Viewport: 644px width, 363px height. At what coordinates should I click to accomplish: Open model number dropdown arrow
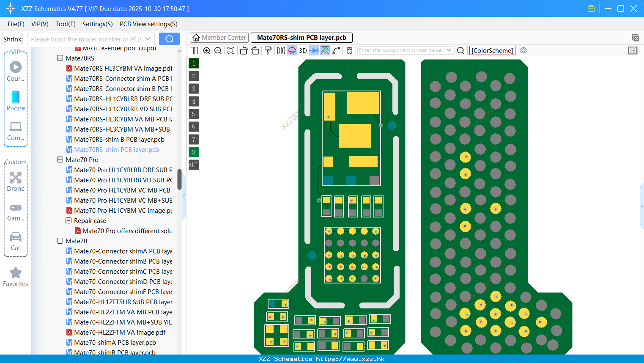pos(148,39)
